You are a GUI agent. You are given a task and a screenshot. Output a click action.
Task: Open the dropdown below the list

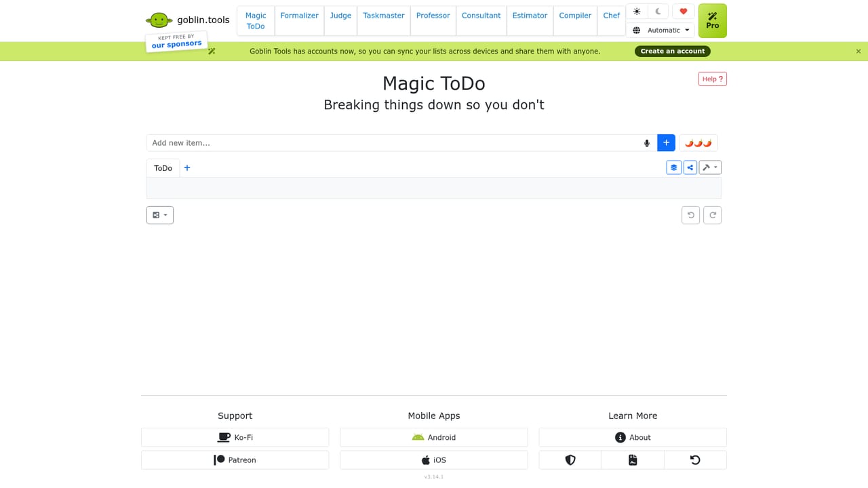pos(160,215)
